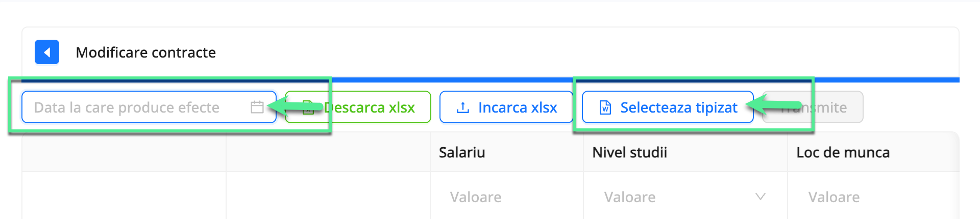The height and width of the screenshot is (219, 980).
Task: Click the Valoare input under Loc de munca
Action: 868,197
